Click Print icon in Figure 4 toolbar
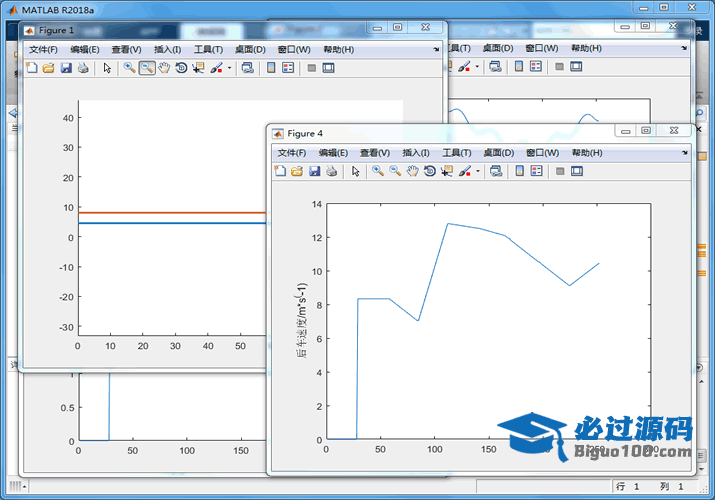This screenshot has height=500, width=715. pos(332,171)
